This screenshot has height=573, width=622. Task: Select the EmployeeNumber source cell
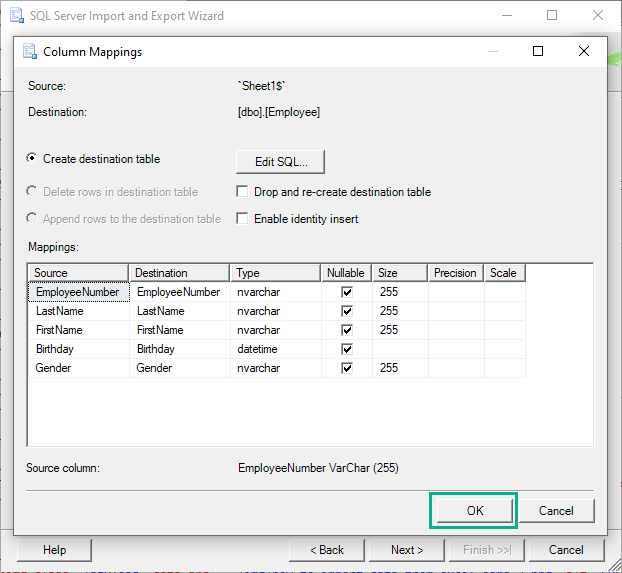pos(79,292)
